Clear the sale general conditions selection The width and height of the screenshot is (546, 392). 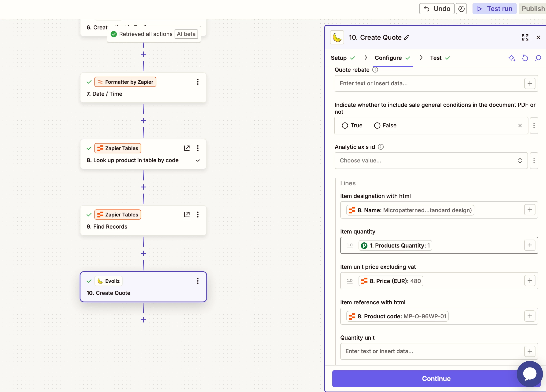tap(520, 126)
